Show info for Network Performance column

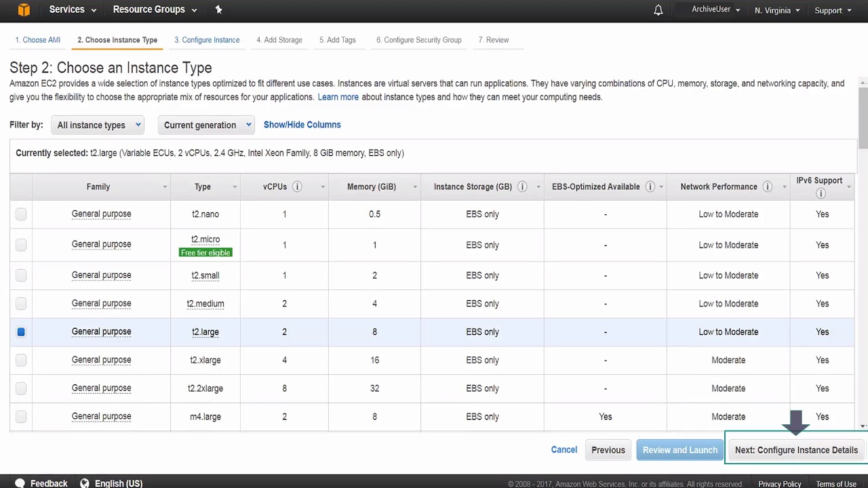pyautogui.click(x=767, y=186)
